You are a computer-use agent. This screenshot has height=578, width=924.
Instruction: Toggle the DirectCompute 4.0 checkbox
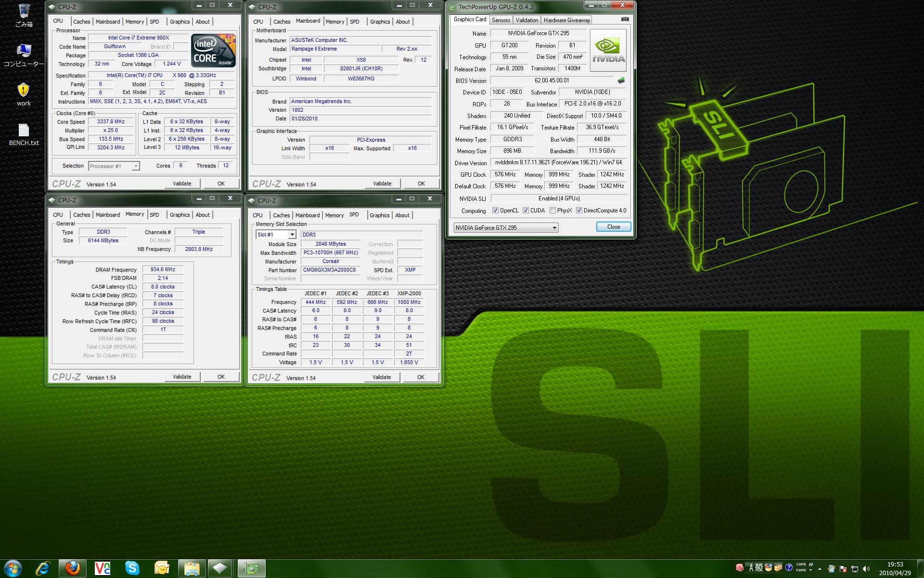579,210
